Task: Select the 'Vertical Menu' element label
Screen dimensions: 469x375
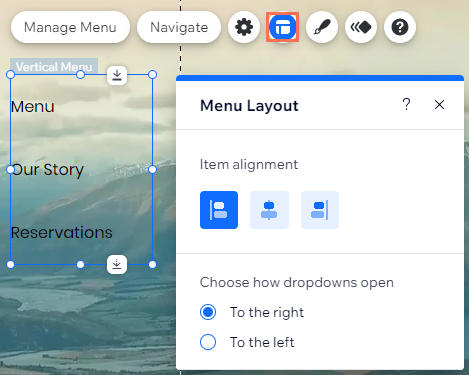Action: [54, 66]
